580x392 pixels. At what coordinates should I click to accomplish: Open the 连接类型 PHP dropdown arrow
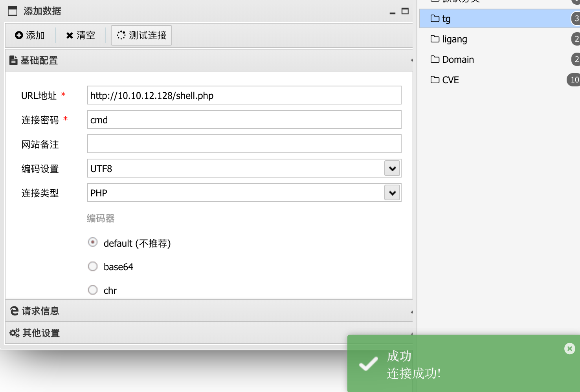[392, 193]
